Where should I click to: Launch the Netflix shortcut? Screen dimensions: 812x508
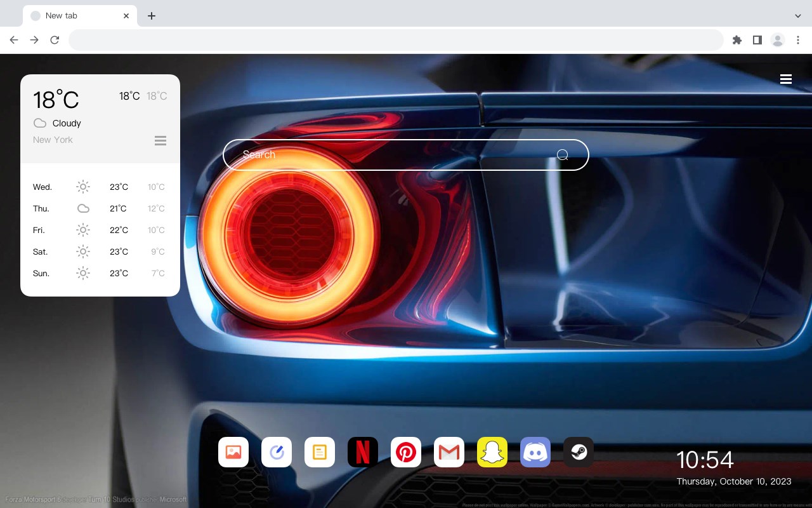tap(363, 452)
